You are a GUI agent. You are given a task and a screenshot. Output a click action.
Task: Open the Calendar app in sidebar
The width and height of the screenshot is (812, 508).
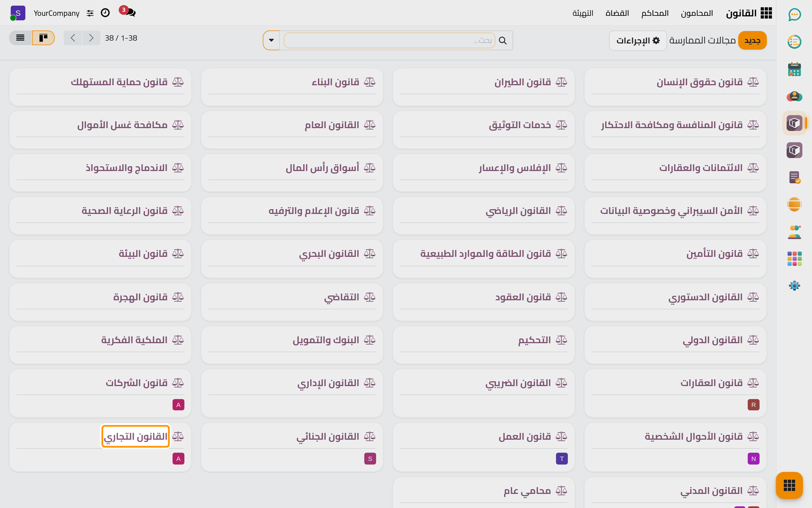[794, 69]
